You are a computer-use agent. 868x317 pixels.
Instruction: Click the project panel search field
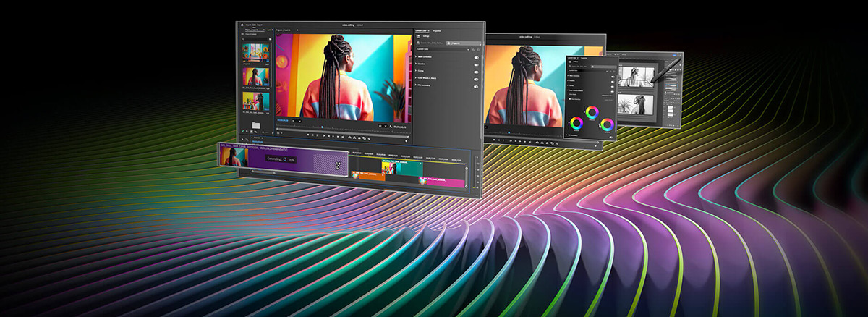pos(256,39)
